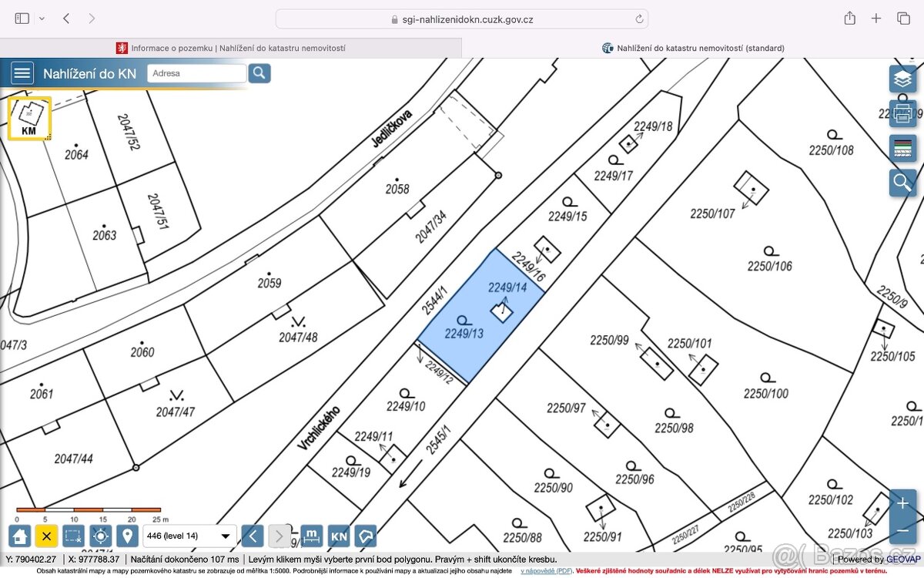
Task: Expand the Safari sidebar options chevron
Action: (x=42, y=18)
